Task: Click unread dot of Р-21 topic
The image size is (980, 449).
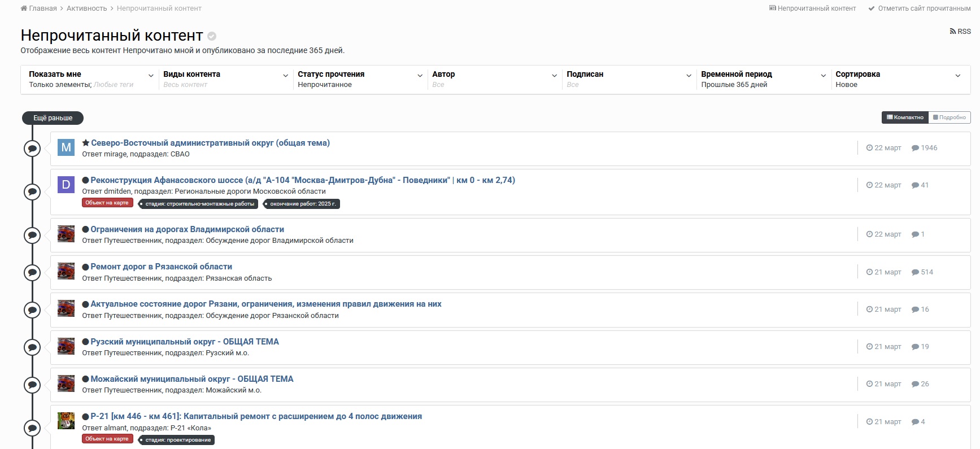Action: coord(85,416)
